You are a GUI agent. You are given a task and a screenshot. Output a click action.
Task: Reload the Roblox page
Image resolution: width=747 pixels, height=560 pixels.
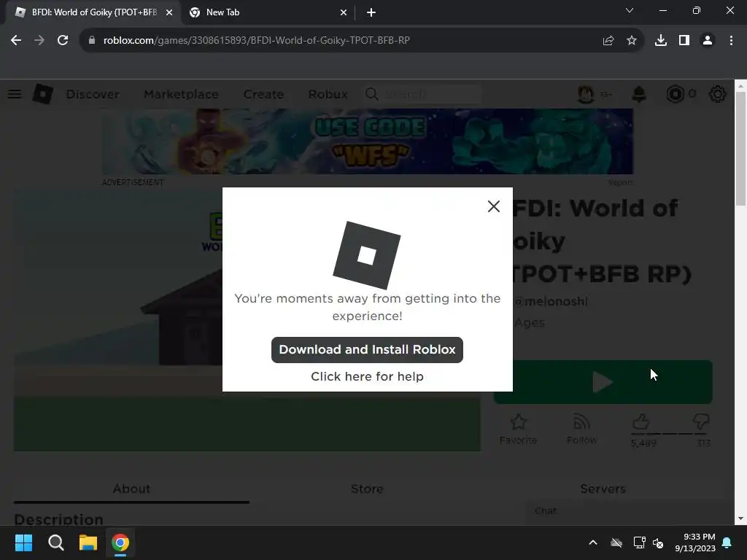pyautogui.click(x=63, y=41)
